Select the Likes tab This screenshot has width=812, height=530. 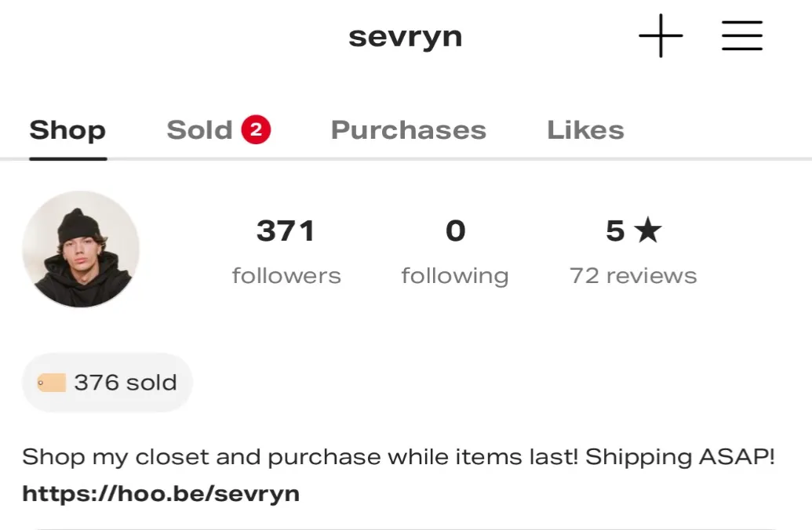[x=586, y=129]
